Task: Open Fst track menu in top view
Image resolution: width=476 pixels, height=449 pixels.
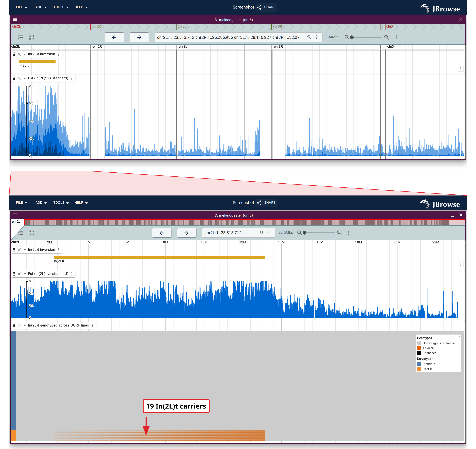Action: click(x=72, y=78)
